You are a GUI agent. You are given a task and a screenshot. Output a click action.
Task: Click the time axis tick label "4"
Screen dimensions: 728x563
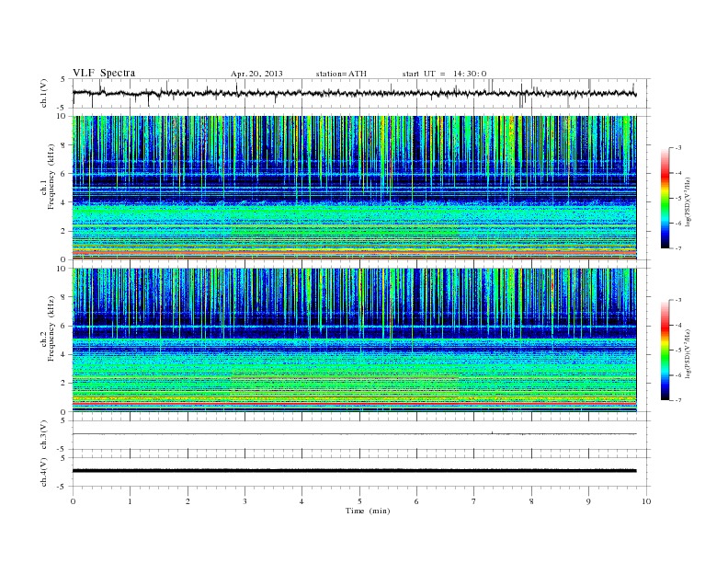coord(301,501)
